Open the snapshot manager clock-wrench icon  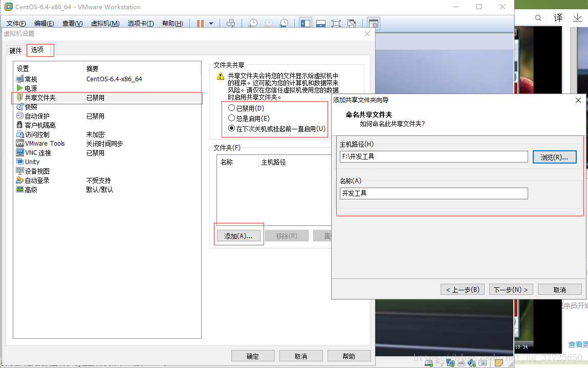click(284, 24)
